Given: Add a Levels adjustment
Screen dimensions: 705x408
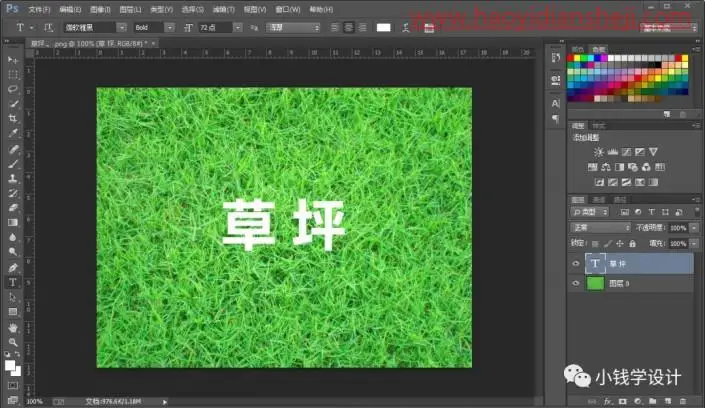Looking at the screenshot, I should (x=612, y=152).
